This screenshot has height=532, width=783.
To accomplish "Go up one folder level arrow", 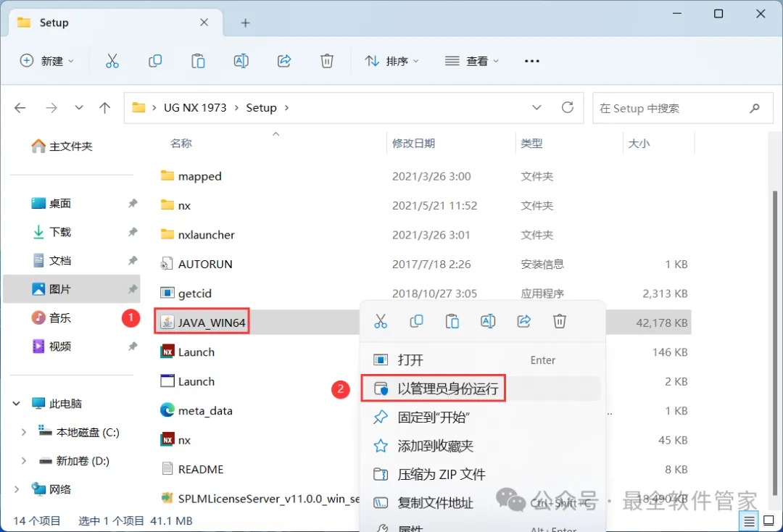I will [105, 108].
